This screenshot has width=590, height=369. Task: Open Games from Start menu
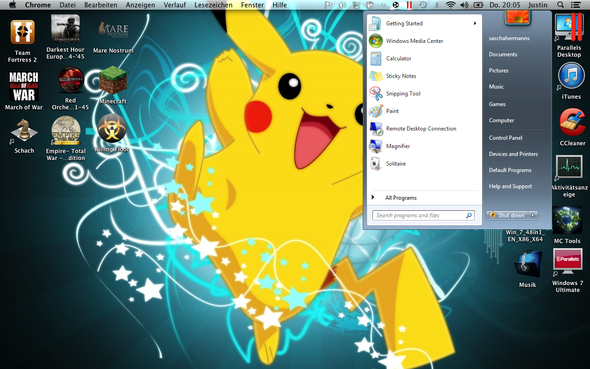pyautogui.click(x=497, y=104)
